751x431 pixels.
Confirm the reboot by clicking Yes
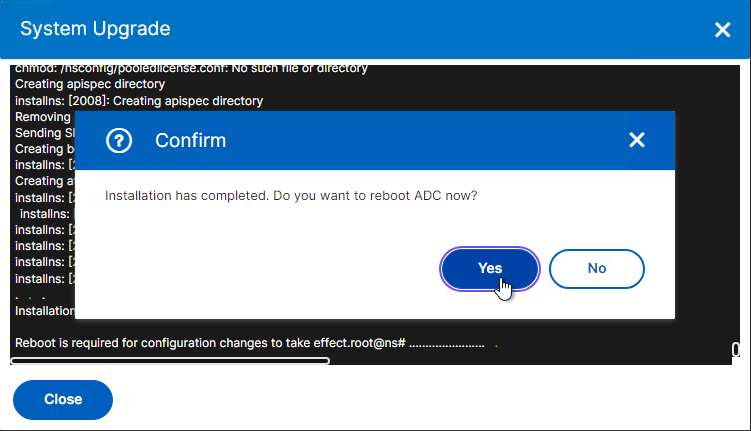tap(489, 269)
